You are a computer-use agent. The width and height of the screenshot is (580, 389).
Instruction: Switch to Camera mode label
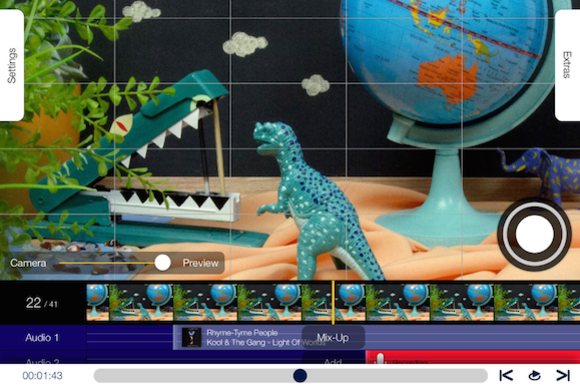28,263
